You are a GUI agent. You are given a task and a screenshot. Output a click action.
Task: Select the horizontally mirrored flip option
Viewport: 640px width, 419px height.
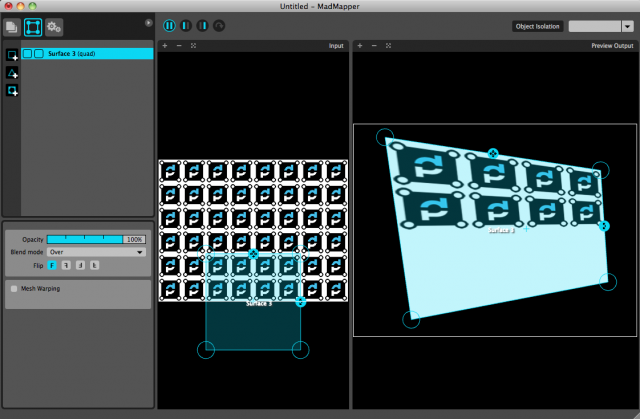(x=66, y=265)
